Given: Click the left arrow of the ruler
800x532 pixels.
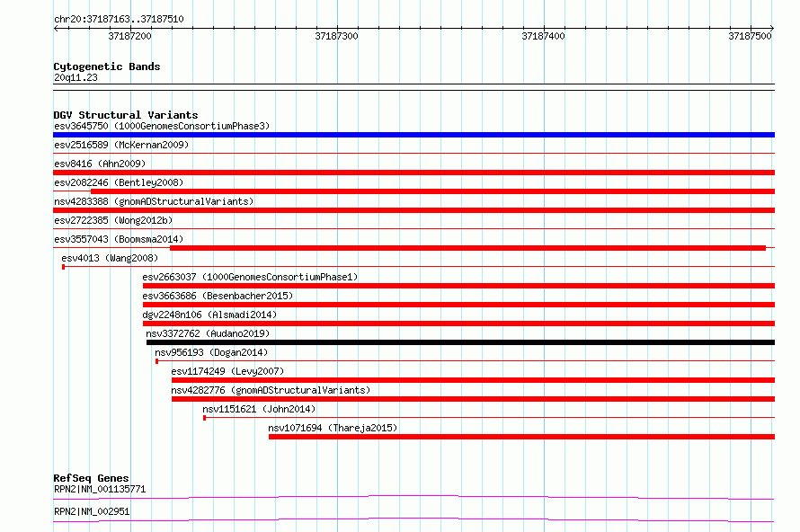Looking at the screenshot, I should [x=56, y=29].
